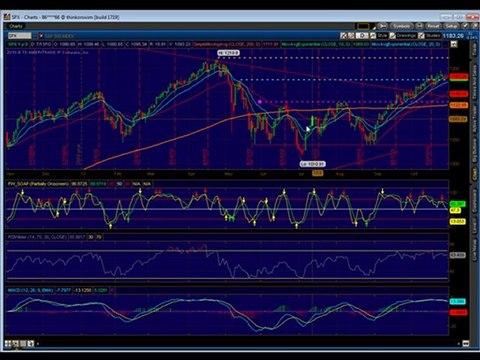
Task: Open the Dashboard side tab
Action: (474, 200)
